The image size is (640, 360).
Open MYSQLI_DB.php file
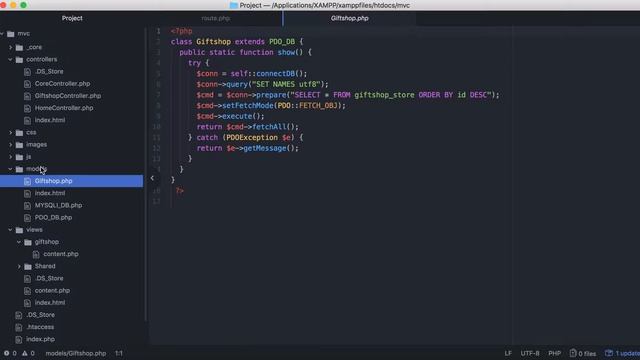tap(58, 205)
